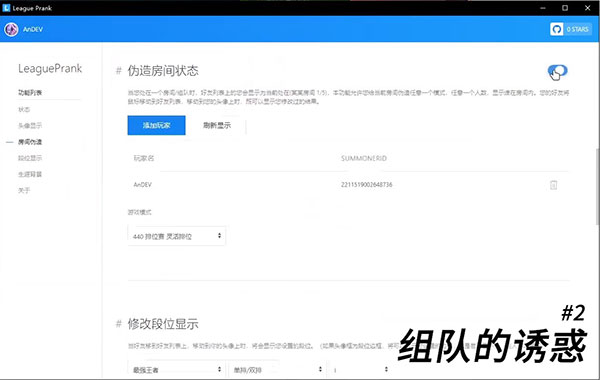600x380 pixels.
Task: Open the 单排/双排 queue type dropdown
Action: pyautogui.click(x=277, y=370)
